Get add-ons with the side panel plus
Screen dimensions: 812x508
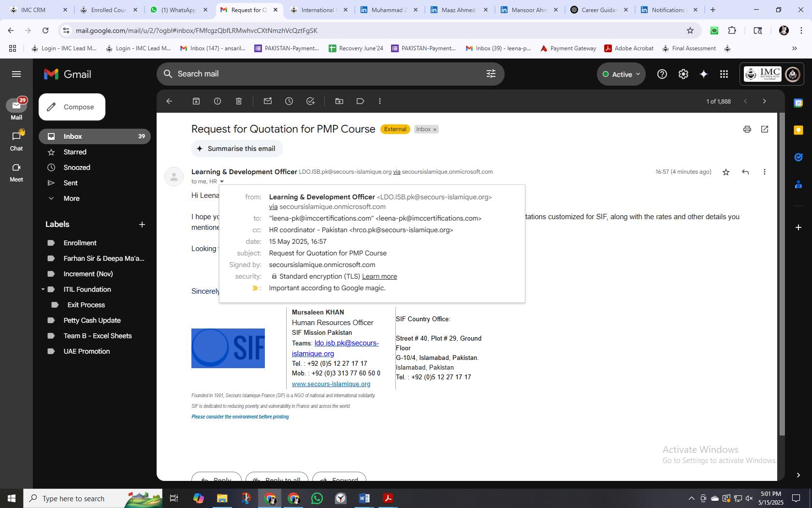point(798,227)
